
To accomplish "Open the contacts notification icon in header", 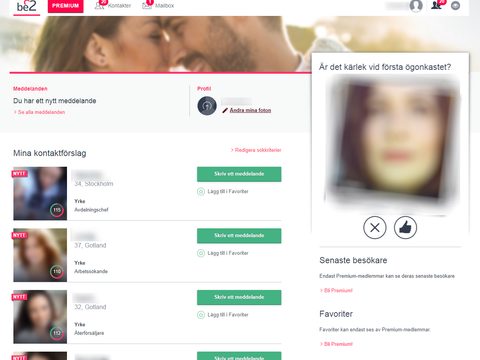I will tap(437, 5).
